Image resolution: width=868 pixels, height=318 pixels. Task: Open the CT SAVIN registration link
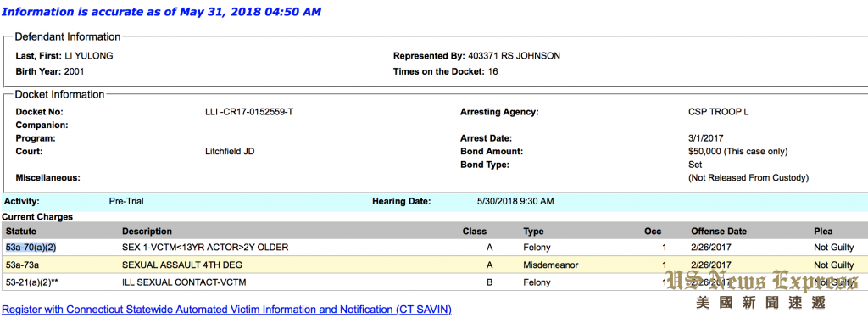tap(227, 310)
